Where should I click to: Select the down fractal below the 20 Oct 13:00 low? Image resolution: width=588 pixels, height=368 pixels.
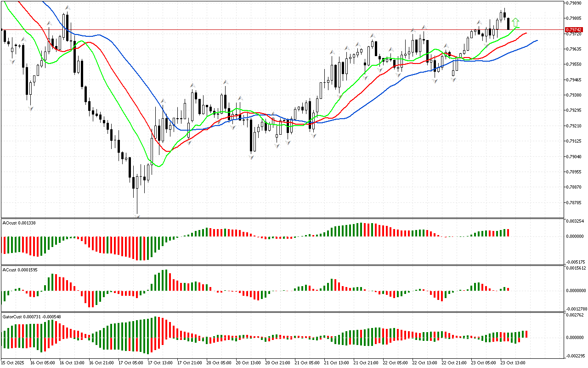[251, 157]
